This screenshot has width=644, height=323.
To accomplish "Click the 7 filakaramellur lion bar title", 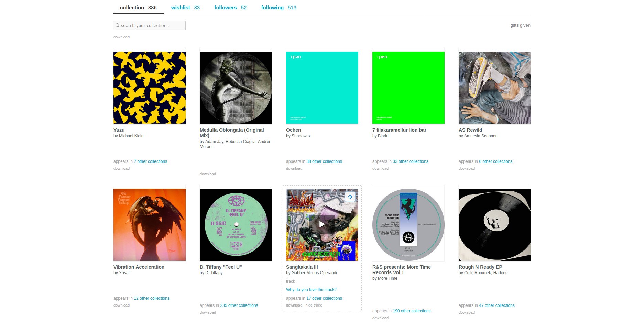I will (x=399, y=130).
